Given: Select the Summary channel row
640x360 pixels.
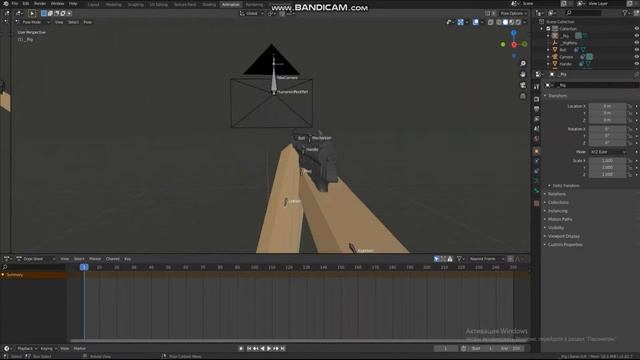Looking at the screenshot, I should pyautogui.click(x=33, y=275).
